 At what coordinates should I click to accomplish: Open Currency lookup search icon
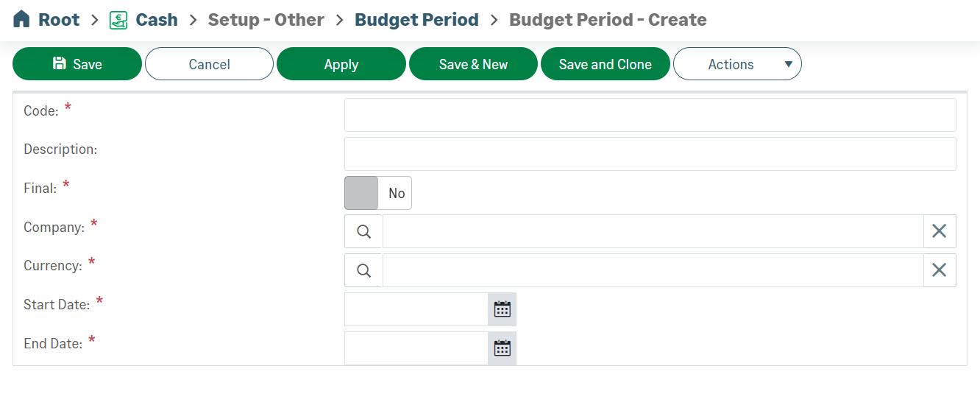363,270
